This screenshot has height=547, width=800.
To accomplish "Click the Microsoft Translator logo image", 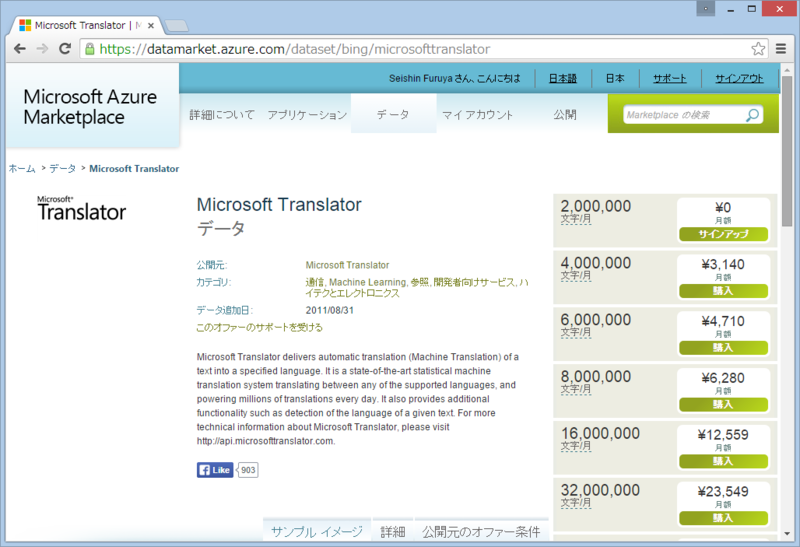I will click(82, 208).
